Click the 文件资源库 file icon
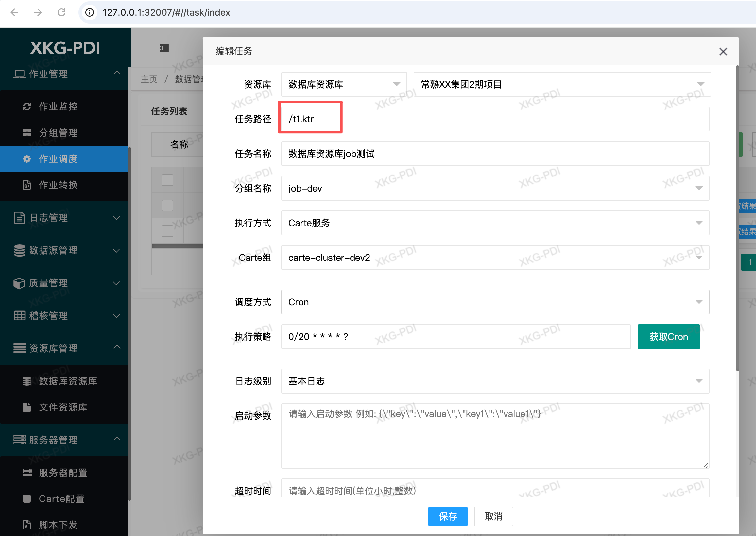Screen dimensions: 756x536 (27, 407)
